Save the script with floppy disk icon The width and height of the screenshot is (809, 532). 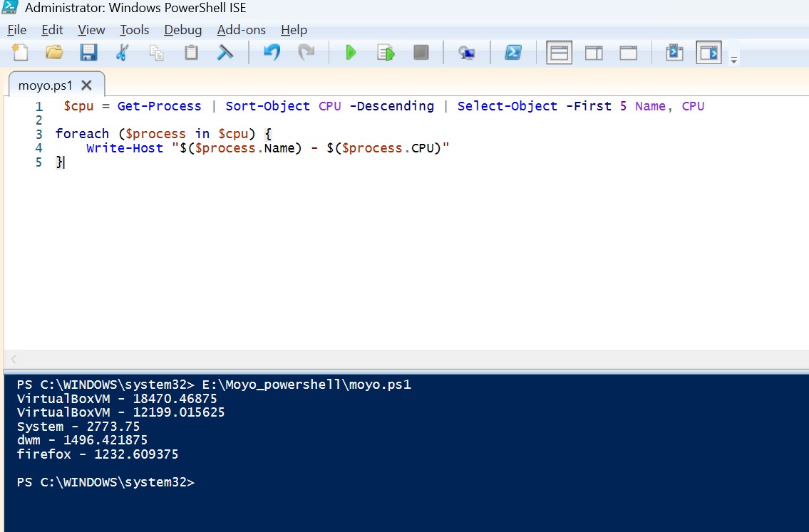pos(88,53)
